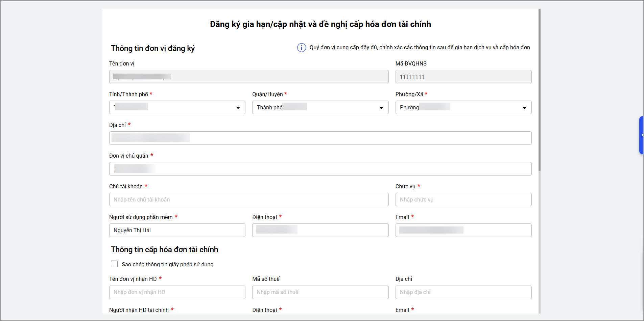Open the Tỉnh/Thành phố dropdown

click(177, 107)
